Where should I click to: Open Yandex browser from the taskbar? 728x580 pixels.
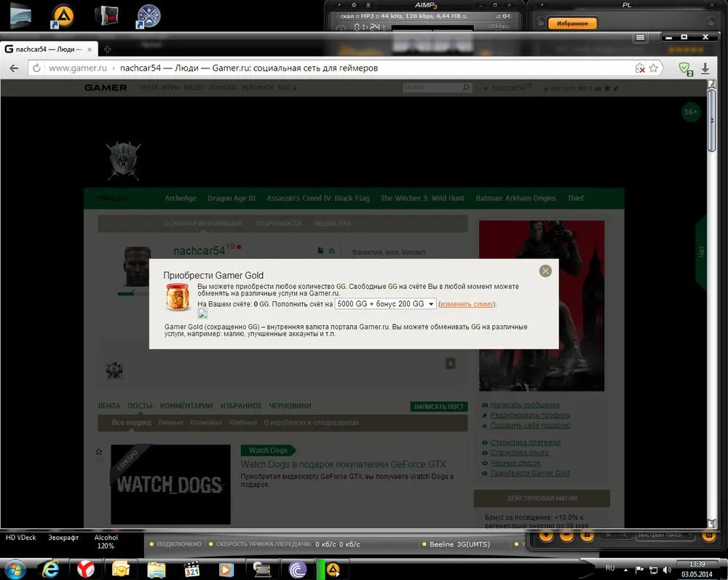(x=86, y=569)
